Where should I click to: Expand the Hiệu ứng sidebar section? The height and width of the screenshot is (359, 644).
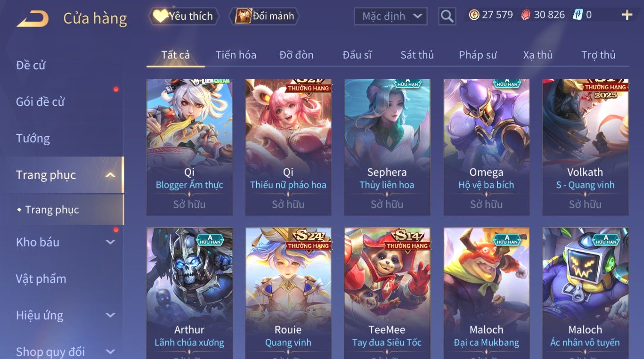tap(110, 315)
